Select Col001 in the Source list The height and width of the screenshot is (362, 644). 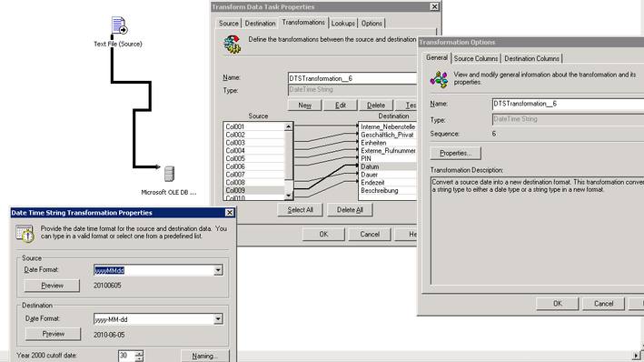253,126
